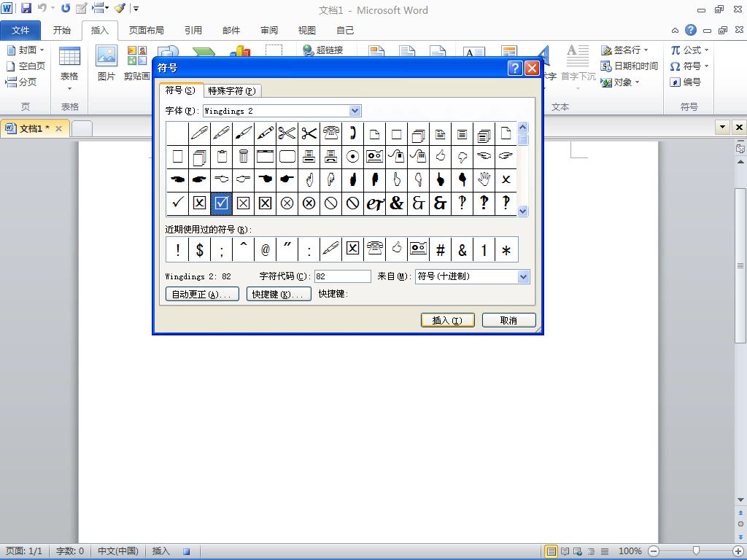Click the zoom in plus button
Screen dimensions: 747x560
(738, 551)
